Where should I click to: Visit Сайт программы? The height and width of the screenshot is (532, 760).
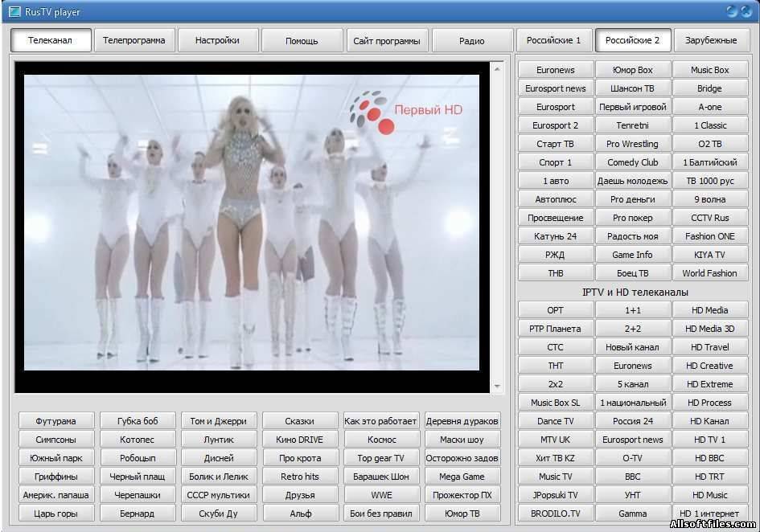(386, 40)
